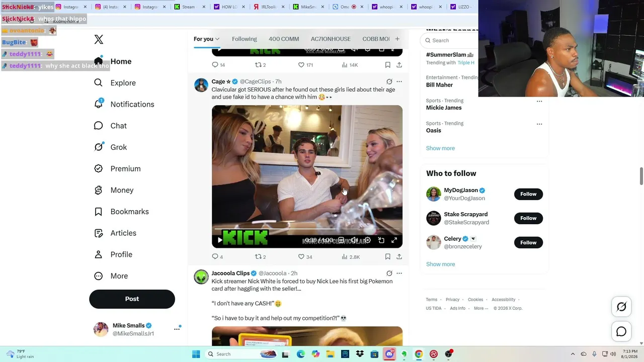Viewport: 644px width, 362px height.
Task: Switch to the 400 COMM tab
Action: point(284,39)
